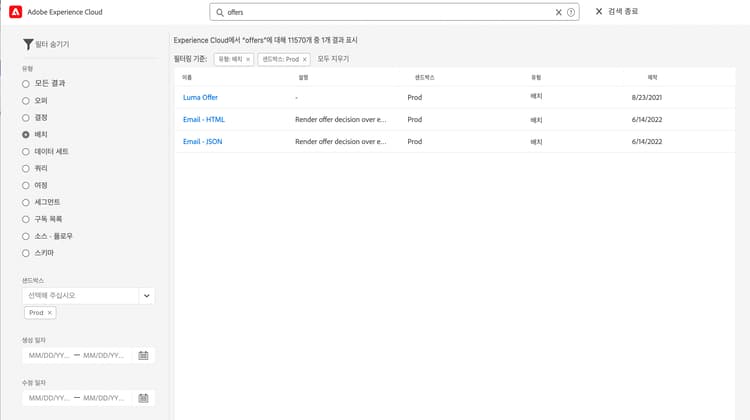This screenshot has width=750, height=420.
Task: Expand the 샌드박스 dropdown chevron
Action: (x=146, y=296)
